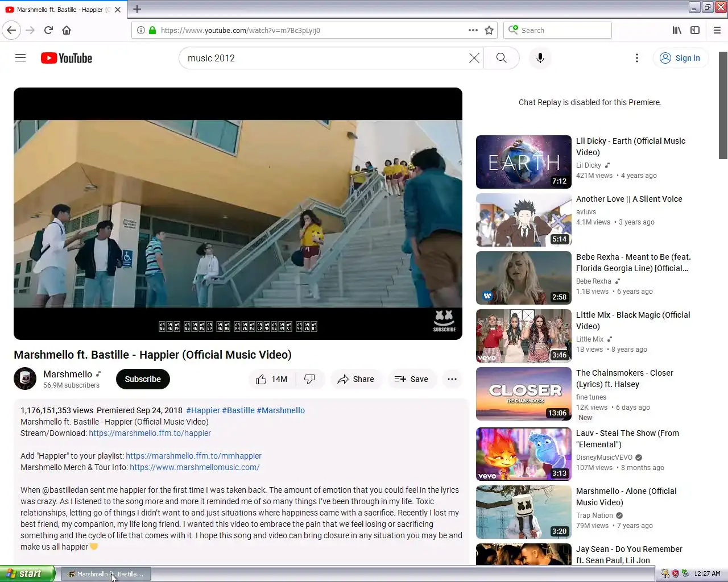Open The Chainsmokers Closer thumbnail
The width and height of the screenshot is (728, 582).
pyautogui.click(x=524, y=394)
